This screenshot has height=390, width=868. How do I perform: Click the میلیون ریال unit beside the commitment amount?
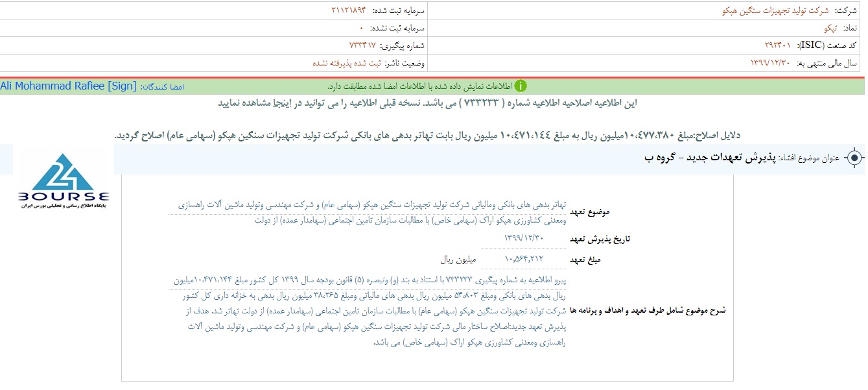[x=458, y=260]
